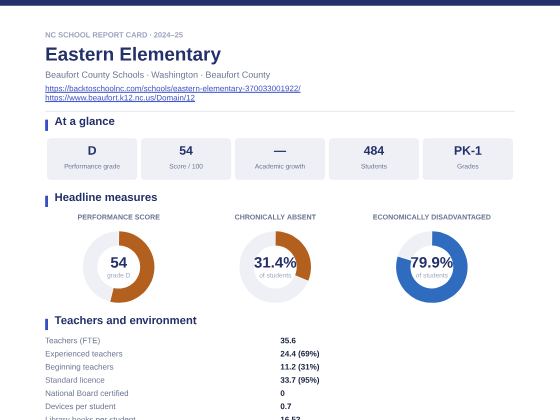
Task: Click 'NC SCHOOL REPORT CARD · 2024–25' text
Action: [114, 35]
